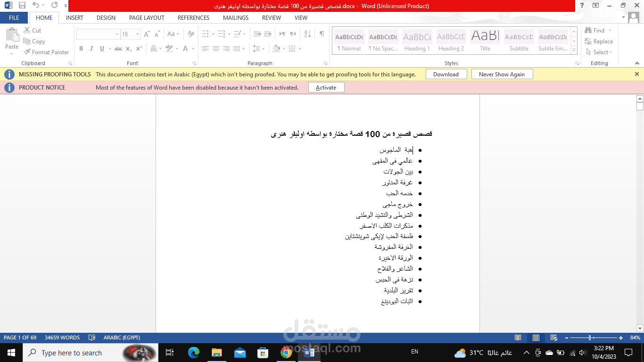
Task: Click the Subscript icon
Action: pyautogui.click(x=129, y=49)
